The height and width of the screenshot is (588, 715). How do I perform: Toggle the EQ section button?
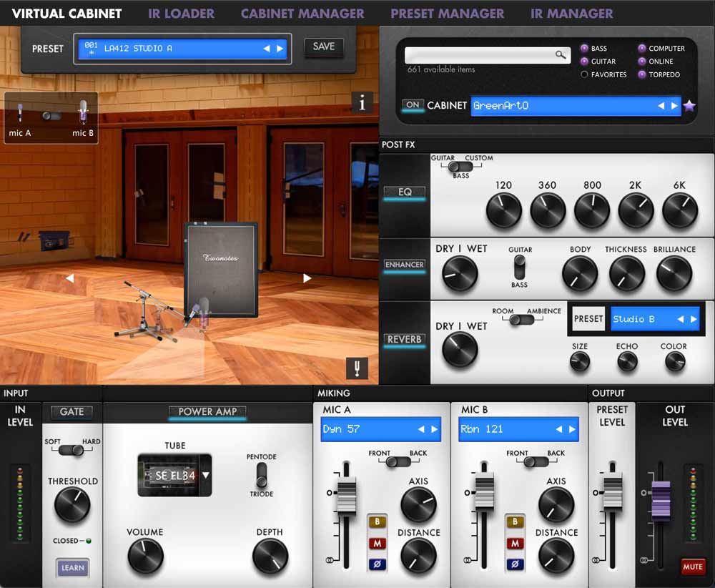pos(405,192)
